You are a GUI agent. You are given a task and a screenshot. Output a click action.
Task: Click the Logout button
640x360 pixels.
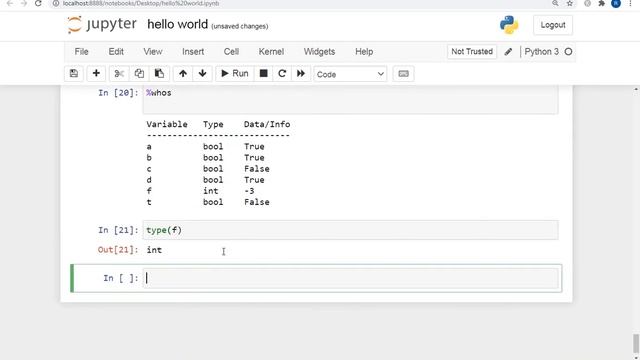553,25
